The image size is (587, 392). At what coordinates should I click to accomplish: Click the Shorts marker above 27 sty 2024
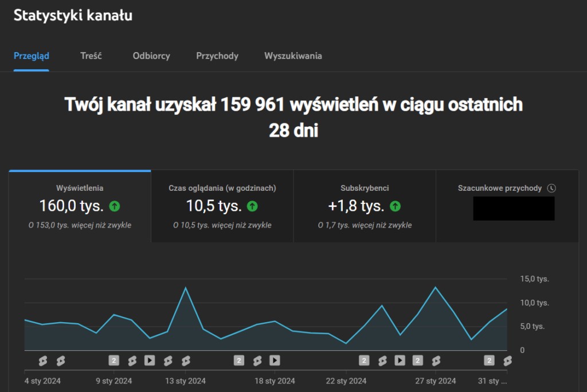pyautogui.click(x=436, y=360)
